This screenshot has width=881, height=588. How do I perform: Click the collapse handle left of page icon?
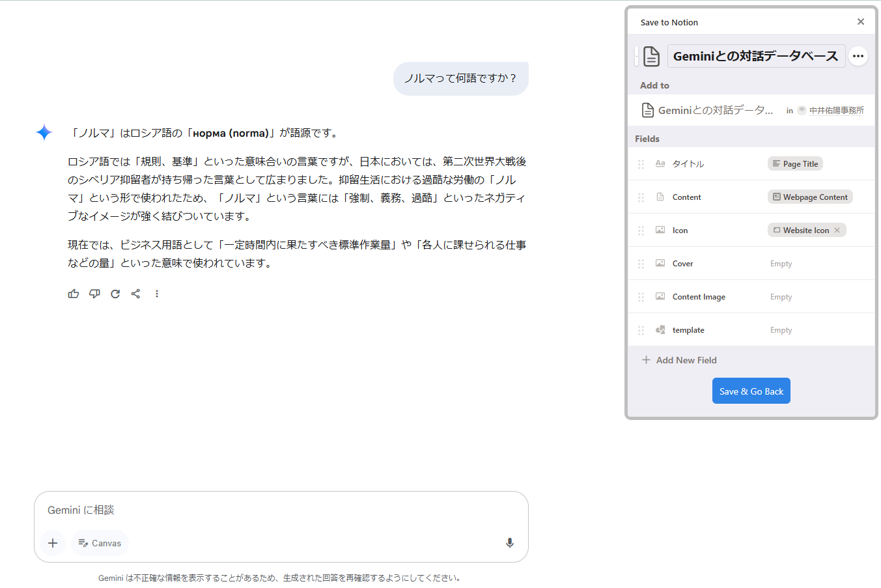pyautogui.click(x=637, y=56)
